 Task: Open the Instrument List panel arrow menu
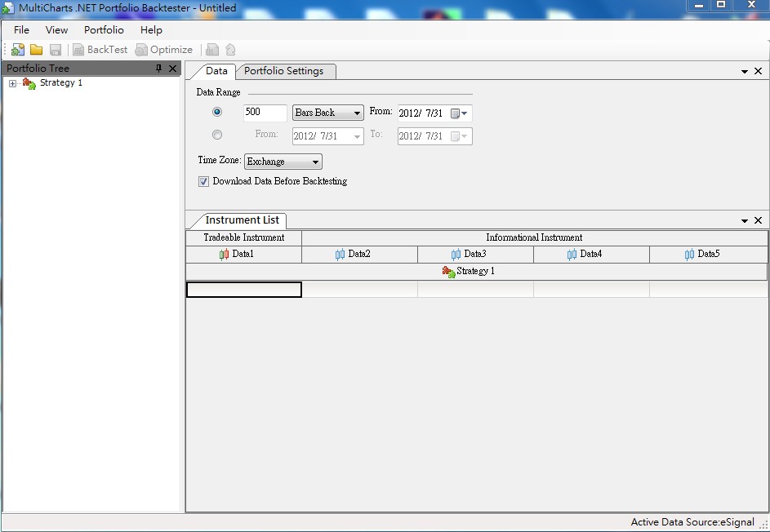click(x=745, y=221)
